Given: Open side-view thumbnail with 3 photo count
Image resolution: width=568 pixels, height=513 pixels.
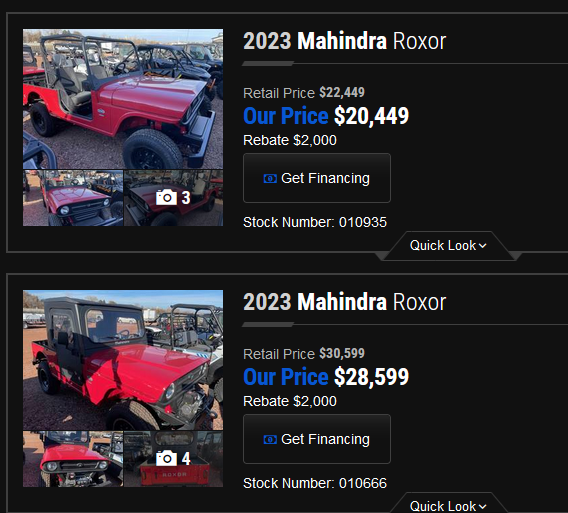Looking at the screenshot, I should [x=174, y=198].
